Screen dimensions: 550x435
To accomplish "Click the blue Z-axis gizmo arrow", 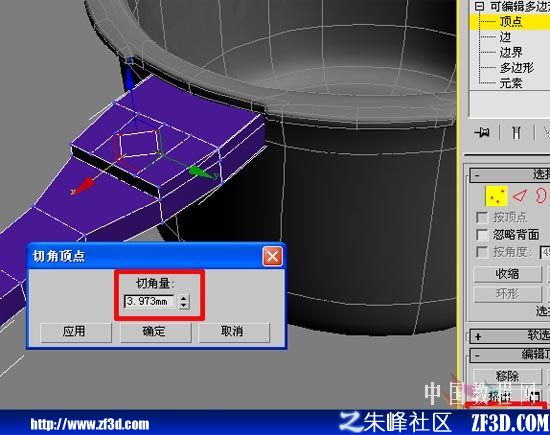I will (x=129, y=75).
